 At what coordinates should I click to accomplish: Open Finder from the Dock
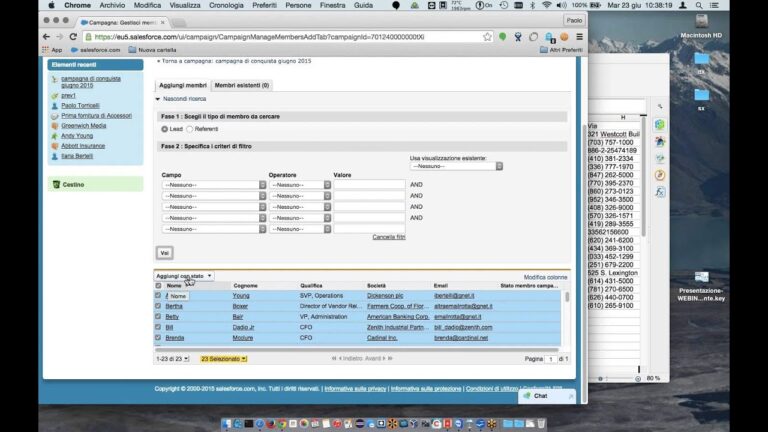click(x=226, y=424)
